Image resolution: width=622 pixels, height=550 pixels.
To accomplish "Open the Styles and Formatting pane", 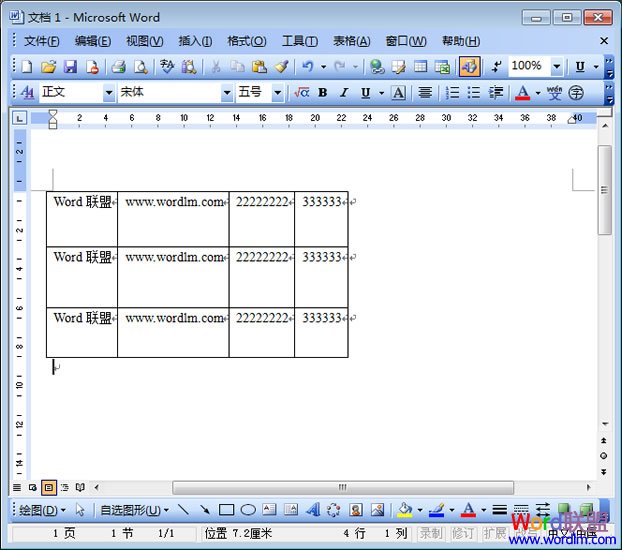I will (x=27, y=92).
